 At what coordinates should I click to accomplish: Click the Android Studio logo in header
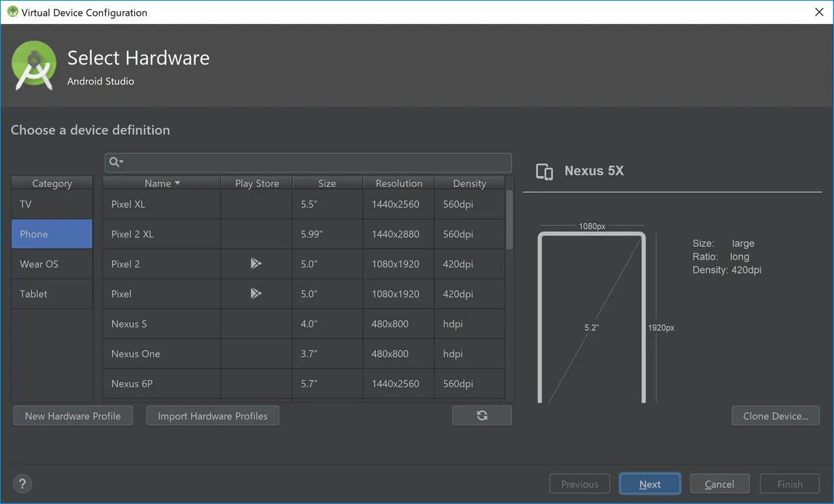pos(34,65)
